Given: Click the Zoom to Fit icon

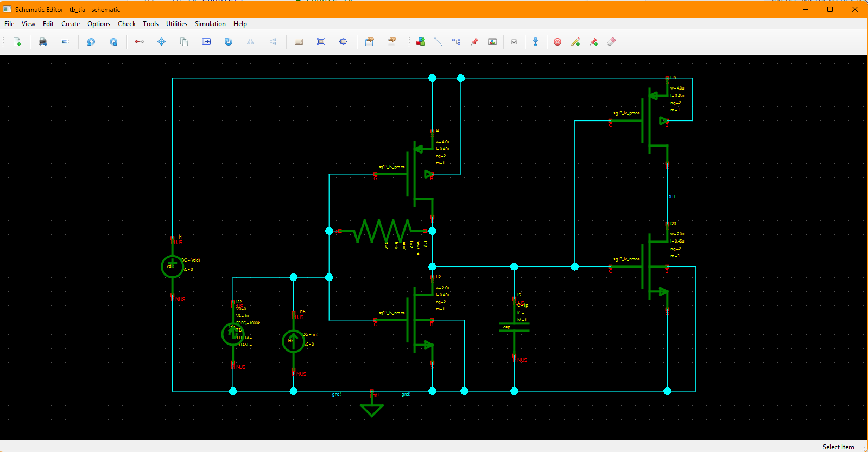Looking at the screenshot, I should click(x=321, y=42).
